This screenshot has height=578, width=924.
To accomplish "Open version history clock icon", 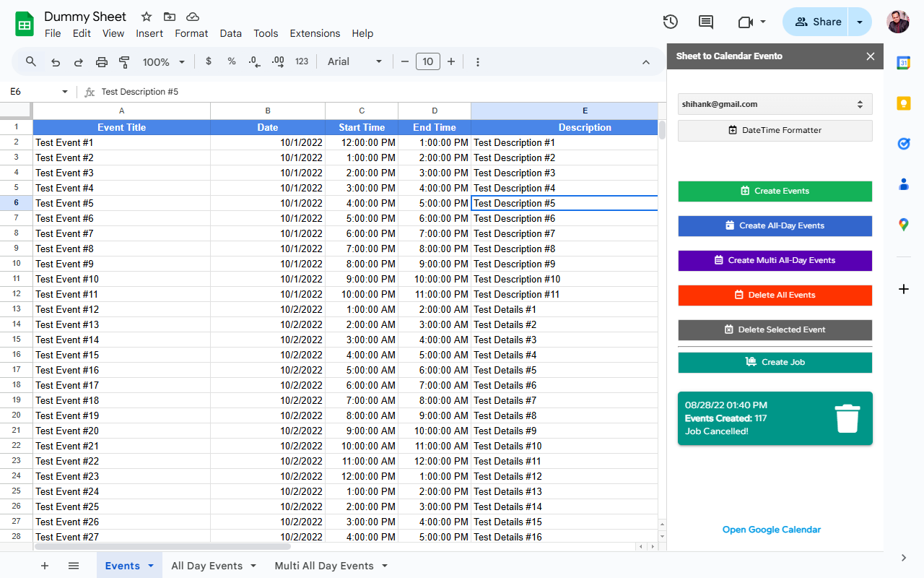I will [670, 22].
